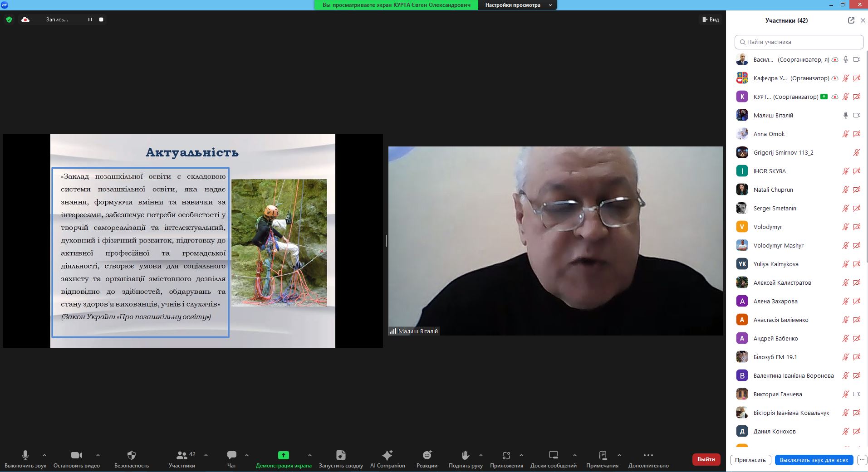The width and height of the screenshot is (868, 472).
Task: Expand the audio options arrow beside microphone
Action: pos(44,455)
